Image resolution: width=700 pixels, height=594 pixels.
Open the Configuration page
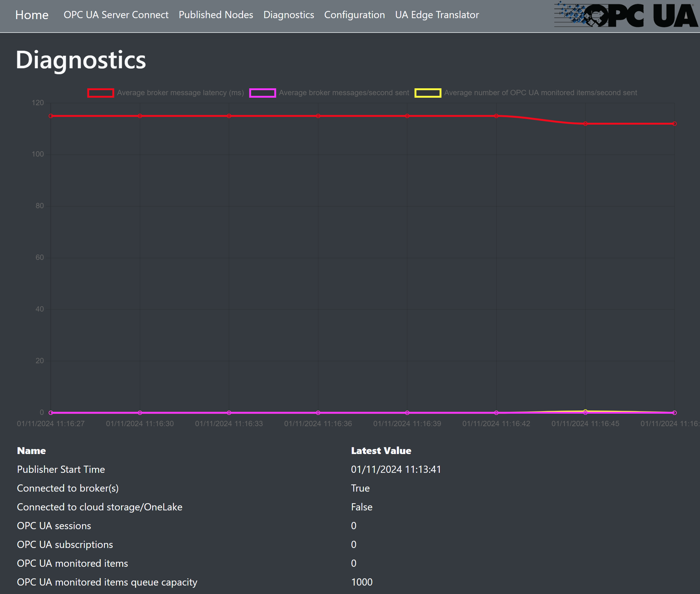pos(354,15)
